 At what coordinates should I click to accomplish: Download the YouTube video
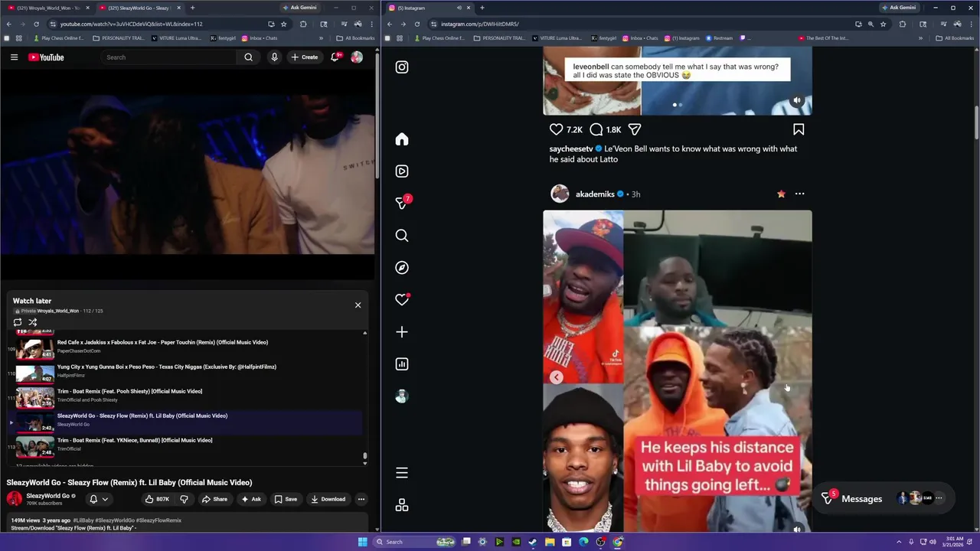click(328, 499)
